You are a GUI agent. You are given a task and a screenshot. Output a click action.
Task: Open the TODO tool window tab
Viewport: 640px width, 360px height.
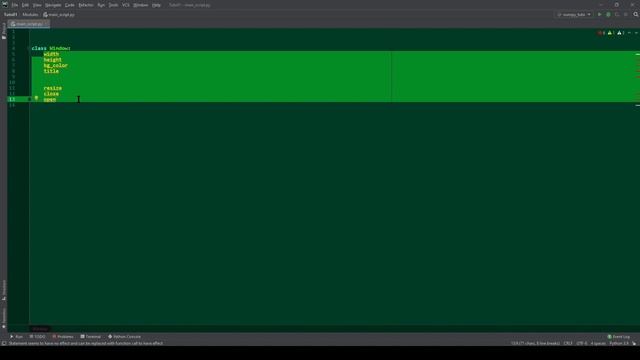coord(38,337)
